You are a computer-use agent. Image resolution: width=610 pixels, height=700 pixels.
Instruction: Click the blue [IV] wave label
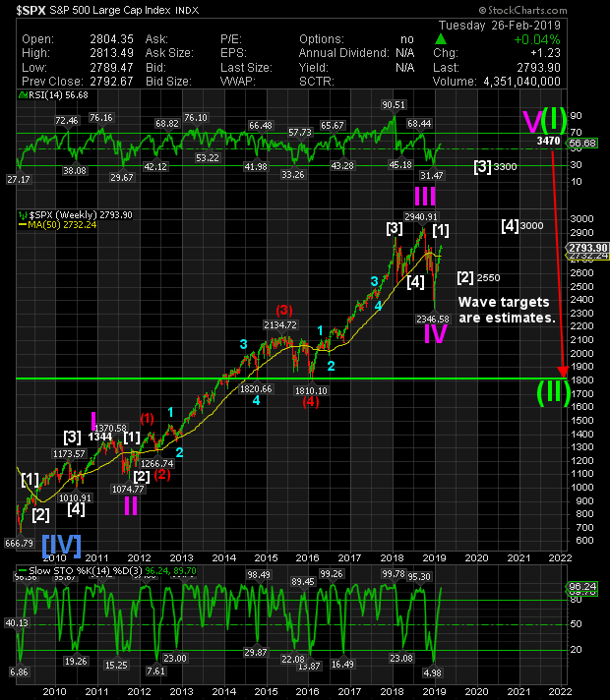[x=62, y=546]
